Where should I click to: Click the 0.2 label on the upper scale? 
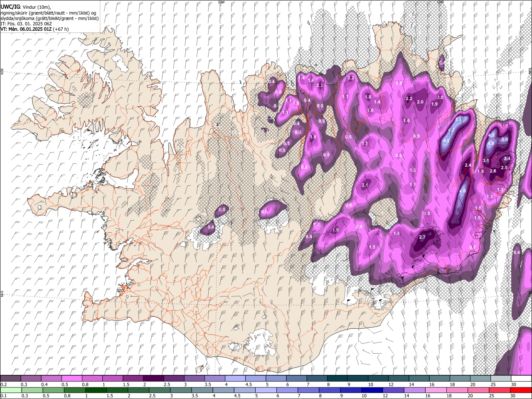[x=4, y=384]
